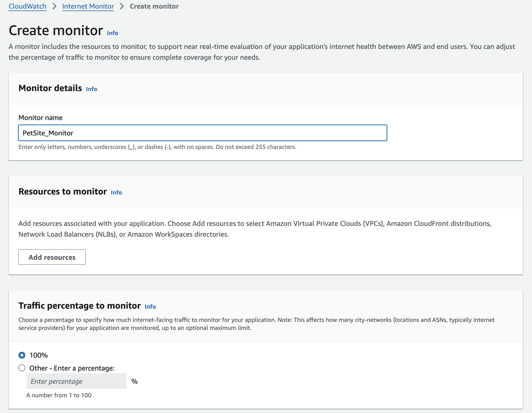This screenshot has width=532, height=413.
Task: Open the Internet Monitor breadcrumb link
Action: [x=88, y=6]
